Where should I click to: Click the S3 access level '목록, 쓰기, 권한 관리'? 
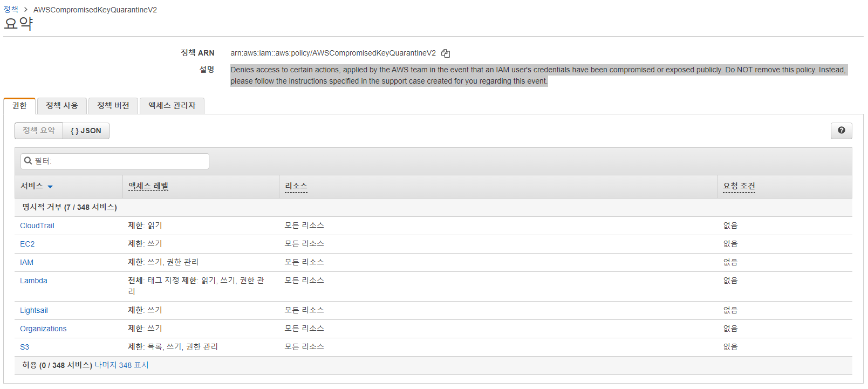coord(183,347)
